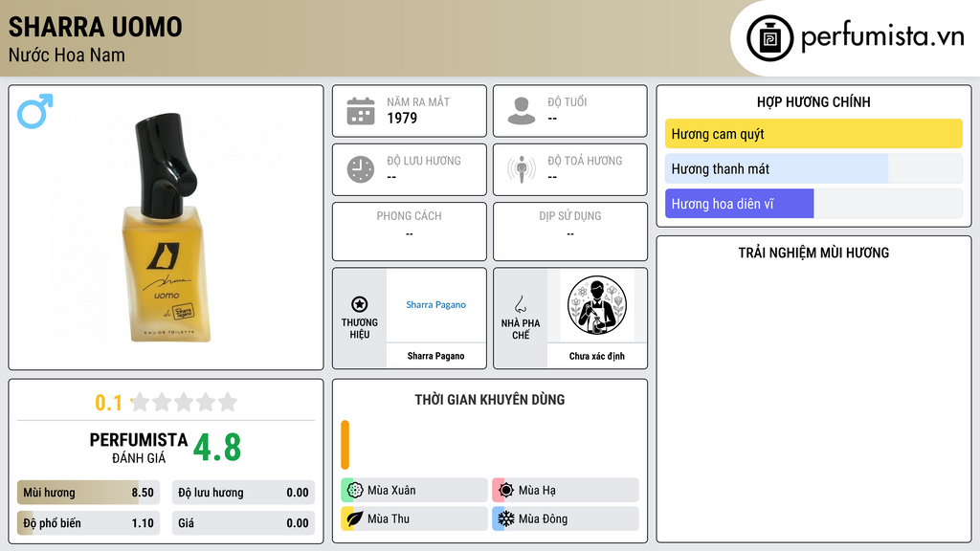The image size is (980, 551).
Task: Click the Mùi hương 8.50 score bar
Action: coord(89,493)
